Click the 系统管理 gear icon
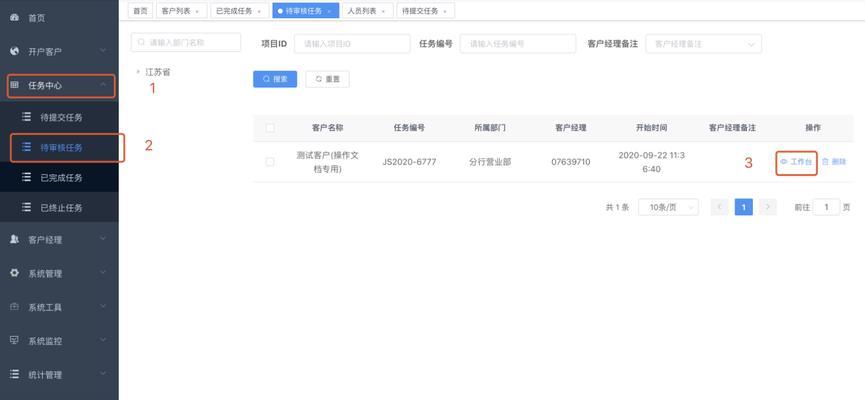 [14, 273]
